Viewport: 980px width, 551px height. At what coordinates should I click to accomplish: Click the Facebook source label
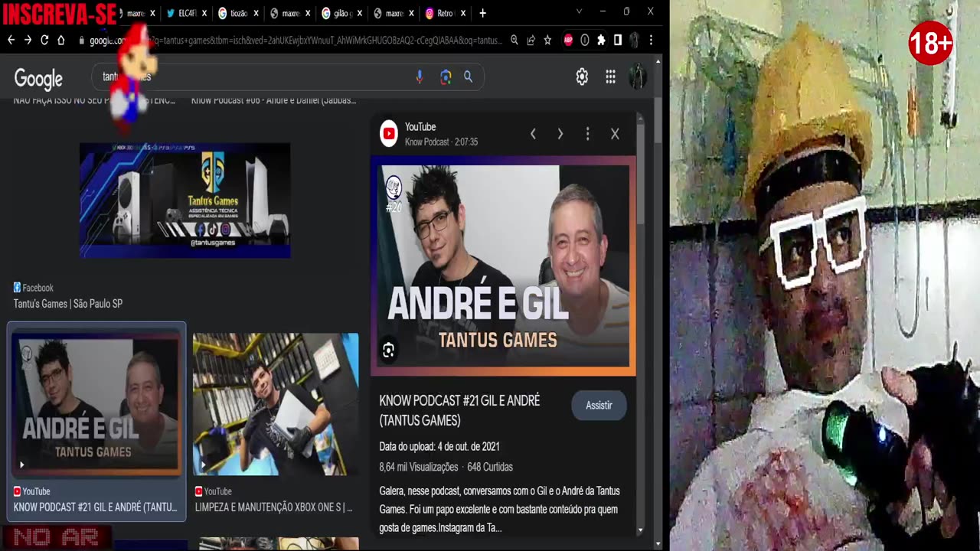pos(33,288)
